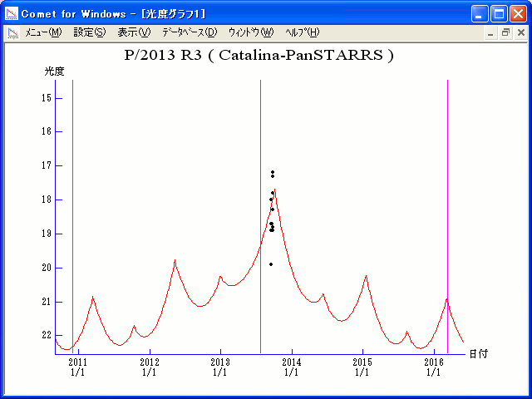Open the データベース(D) menu

(190, 32)
